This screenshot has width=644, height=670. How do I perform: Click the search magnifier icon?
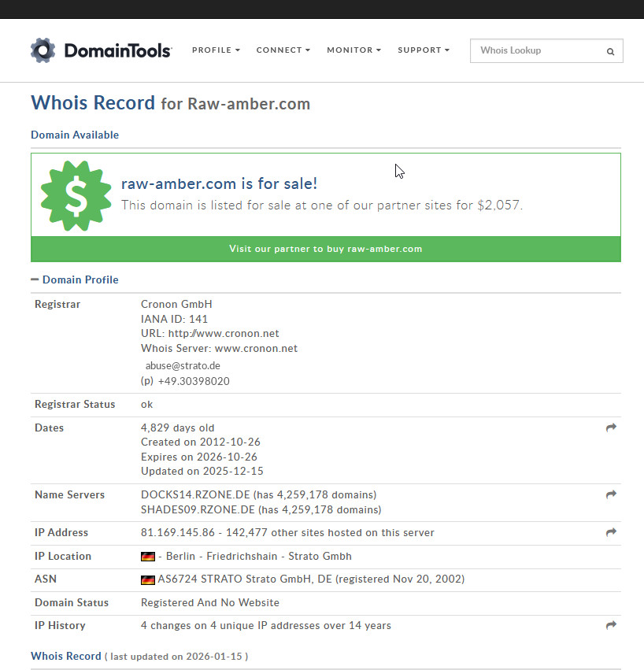click(610, 52)
